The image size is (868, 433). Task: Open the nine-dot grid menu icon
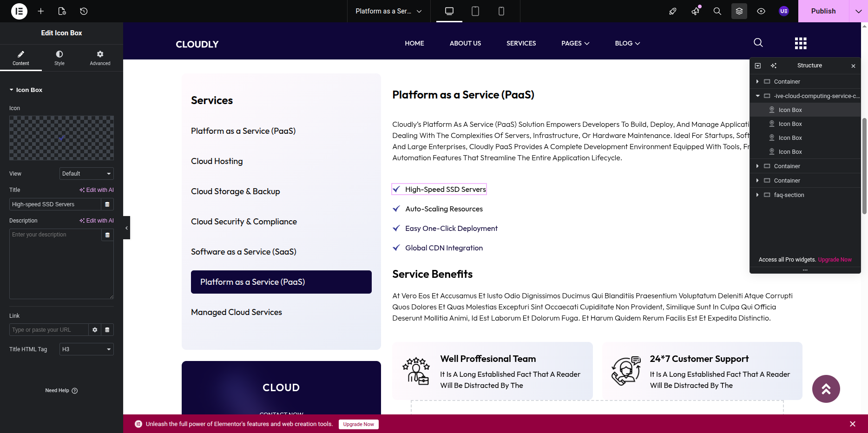click(801, 43)
